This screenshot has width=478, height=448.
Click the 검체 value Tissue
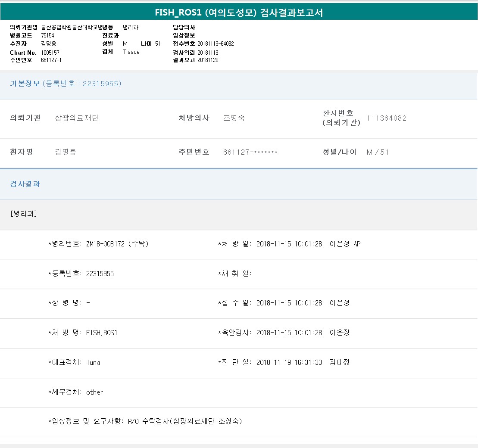(131, 52)
